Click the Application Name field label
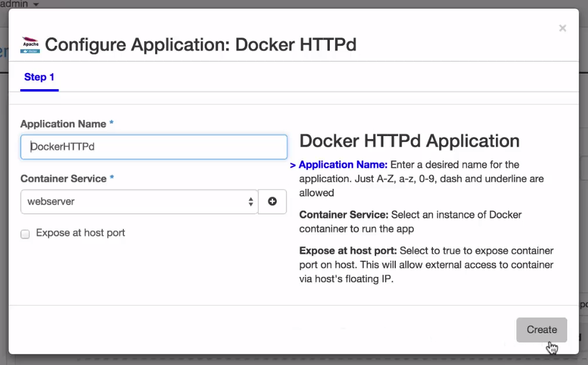The width and height of the screenshot is (588, 365). (x=63, y=124)
